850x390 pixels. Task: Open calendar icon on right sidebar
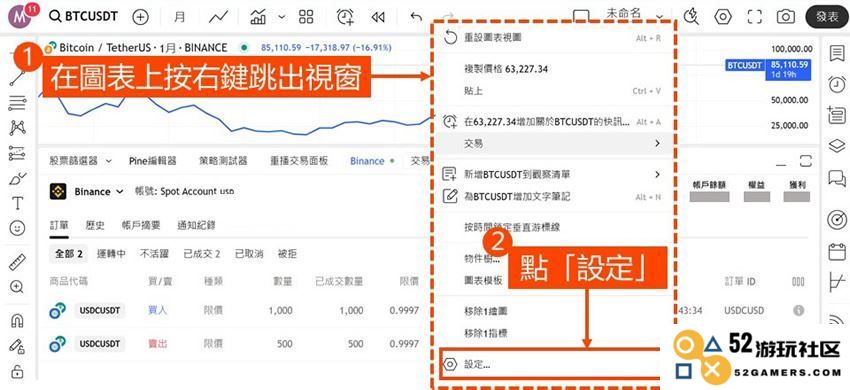(x=837, y=252)
